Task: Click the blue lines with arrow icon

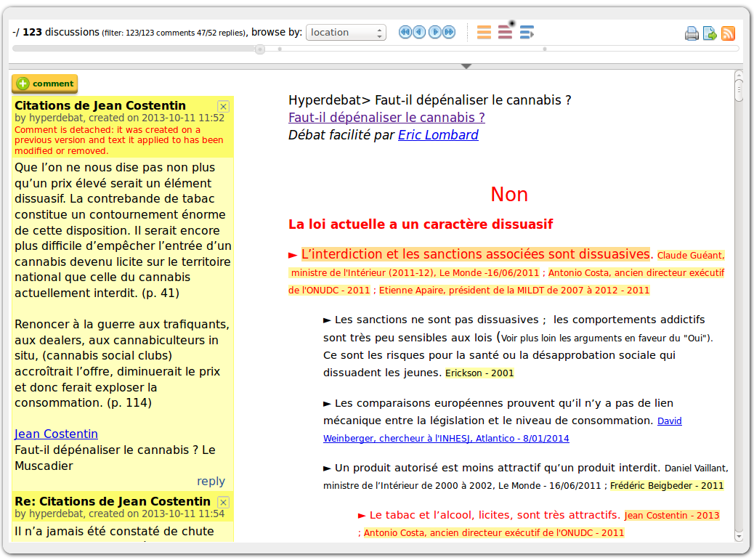Action: (x=527, y=32)
